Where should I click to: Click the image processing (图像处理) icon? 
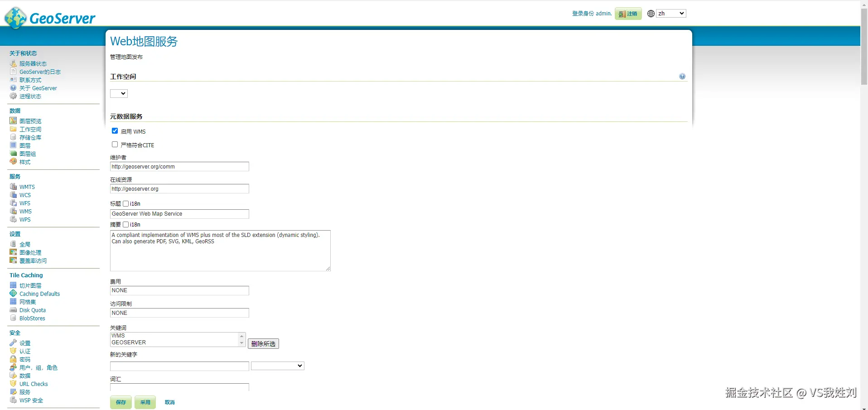pos(13,252)
